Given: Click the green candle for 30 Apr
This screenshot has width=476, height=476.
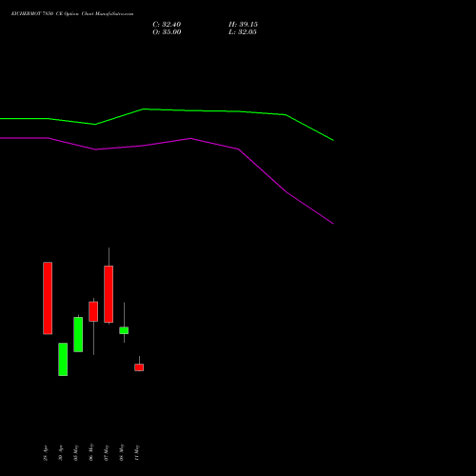Looking at the screenshot, I should 63,359.
